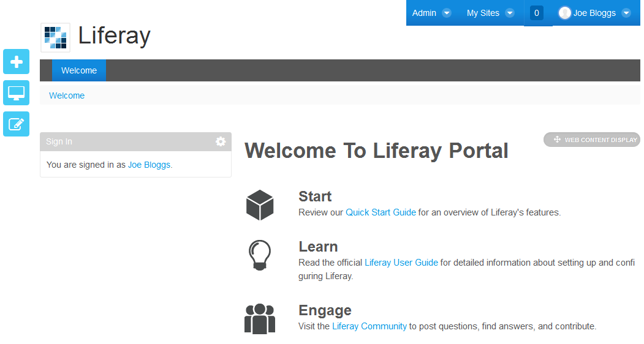This screenshot has height=344, width=644.
Task: Open the monitor Preview icon
Action: pos(17,93)
